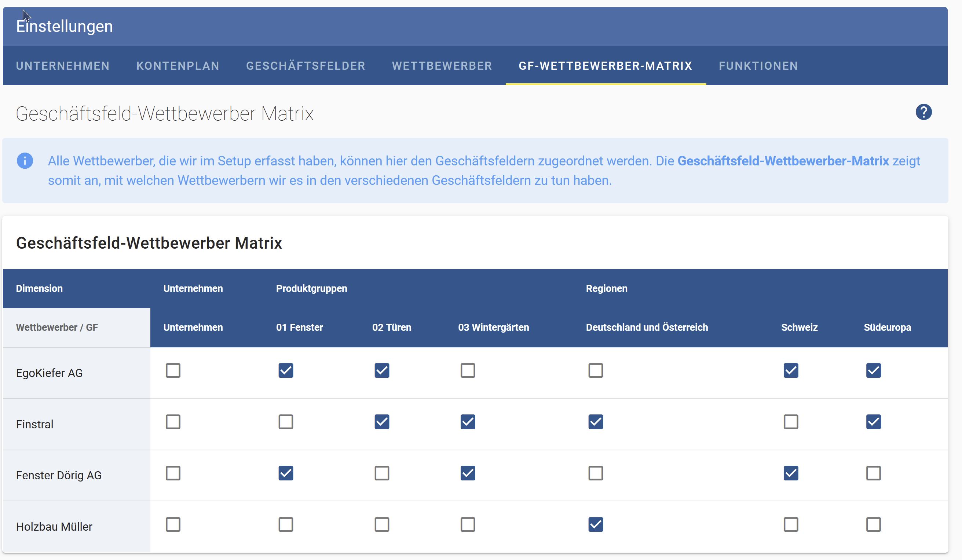Click bold Geschäftsfeld-Wettbewerber-Matrix link in info text
This screenshot has height=560, width=962.
(783, 161)
